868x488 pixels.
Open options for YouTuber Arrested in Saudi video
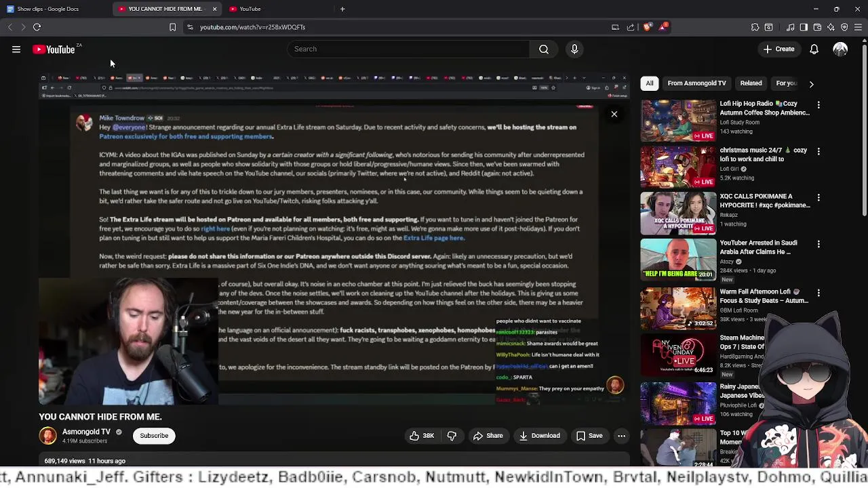[x=818, y=244]
